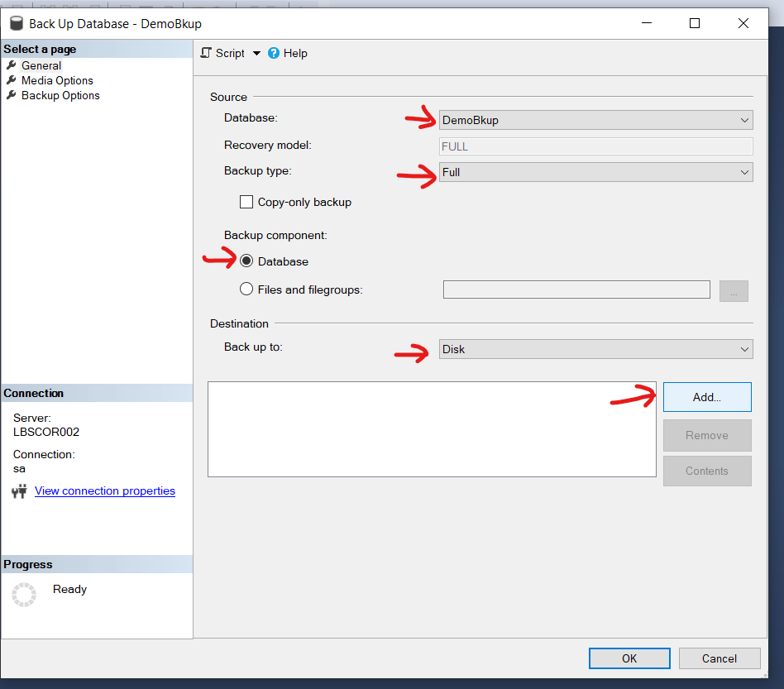Enable the Copy-only backup checkbox
Viewport: 784px width, 689px height.
click(x=246, y=202)
